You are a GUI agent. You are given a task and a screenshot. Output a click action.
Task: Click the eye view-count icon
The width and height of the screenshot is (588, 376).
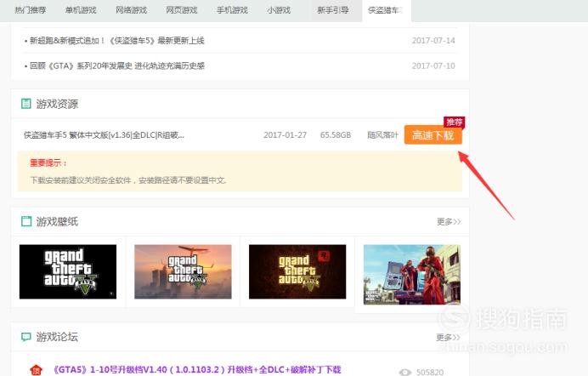pos(405,372)
